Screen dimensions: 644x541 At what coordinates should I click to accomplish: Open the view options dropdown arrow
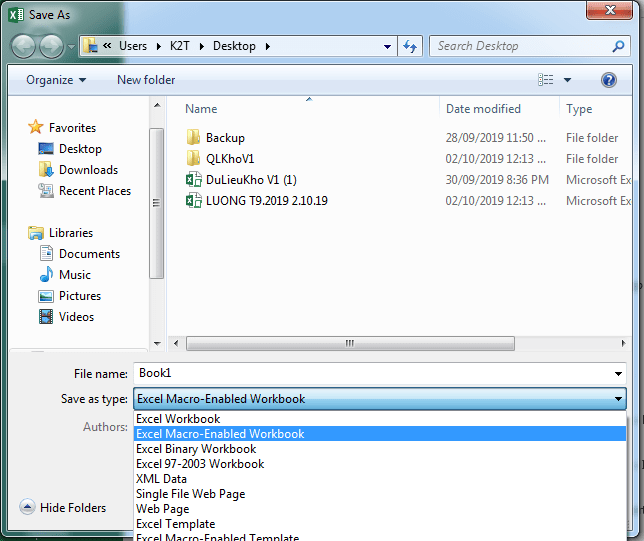[567, 80]
